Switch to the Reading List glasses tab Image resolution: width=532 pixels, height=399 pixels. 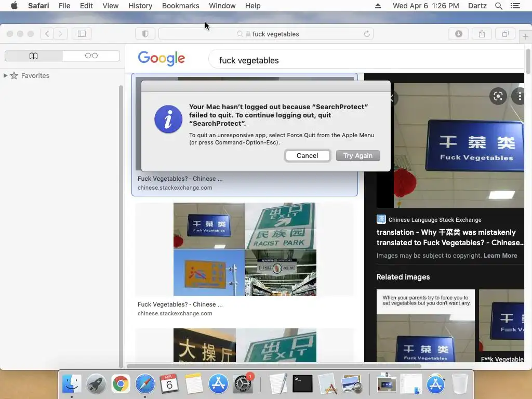91,56
